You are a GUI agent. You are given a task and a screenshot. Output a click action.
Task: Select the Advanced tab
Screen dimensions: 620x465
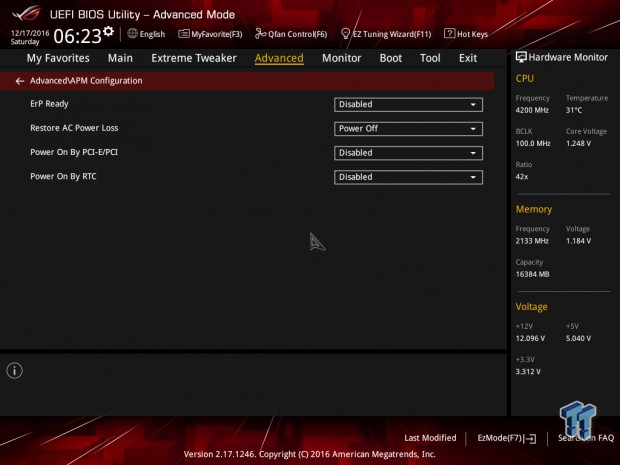[279, 58]
